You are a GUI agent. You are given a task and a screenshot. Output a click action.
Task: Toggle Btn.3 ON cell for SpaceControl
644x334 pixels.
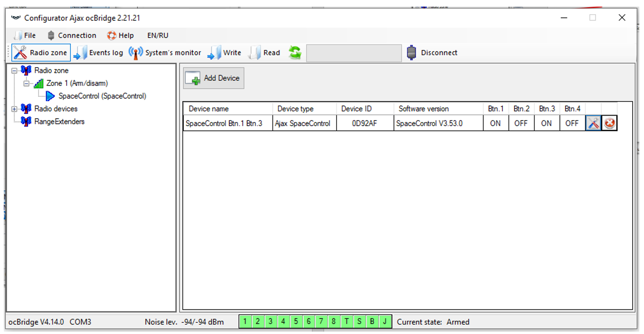(x=547, y=123)
